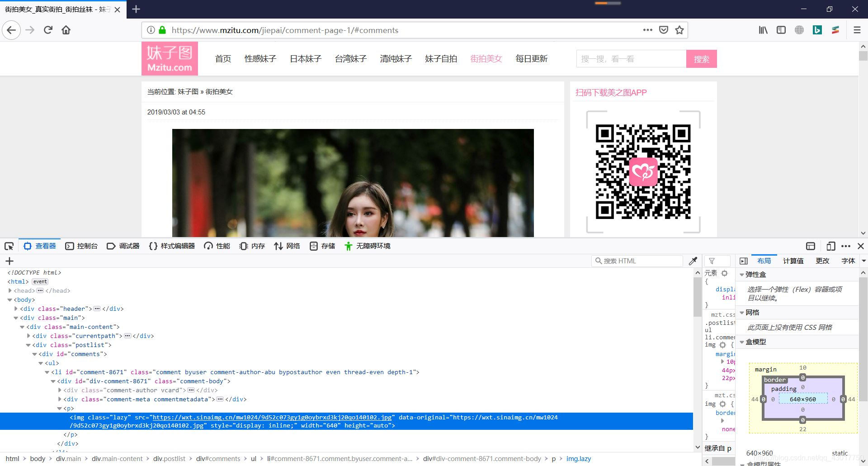Click the event badge on html

40,282
